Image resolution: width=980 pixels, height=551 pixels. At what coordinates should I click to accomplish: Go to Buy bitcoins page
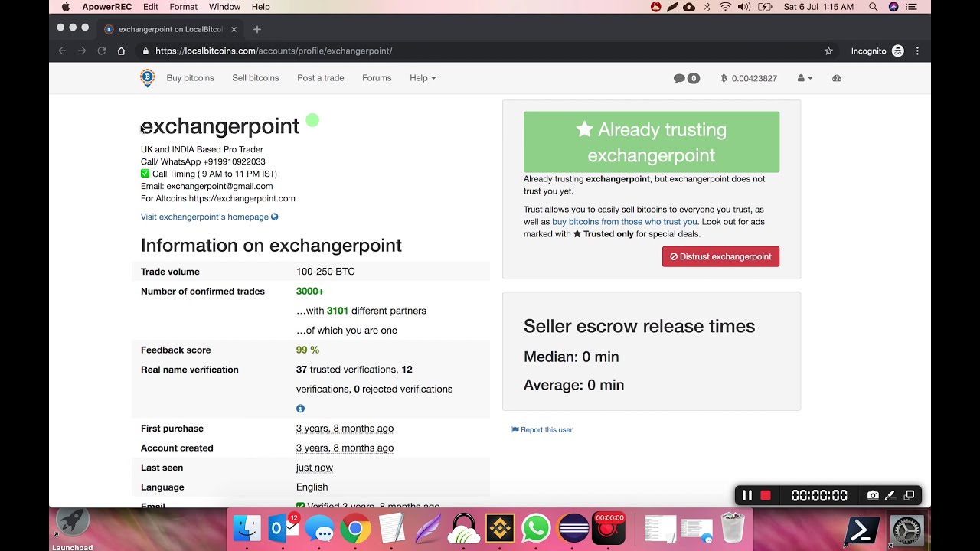191,78
